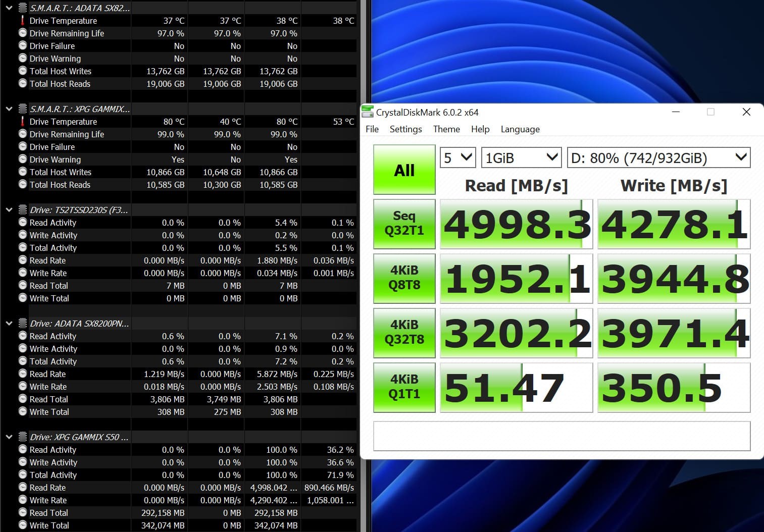Click the TS2TSSD230S Write Rate sensor icon
Image resolution: width=764 pixels, height=532 pixels.
pos(22,273)
